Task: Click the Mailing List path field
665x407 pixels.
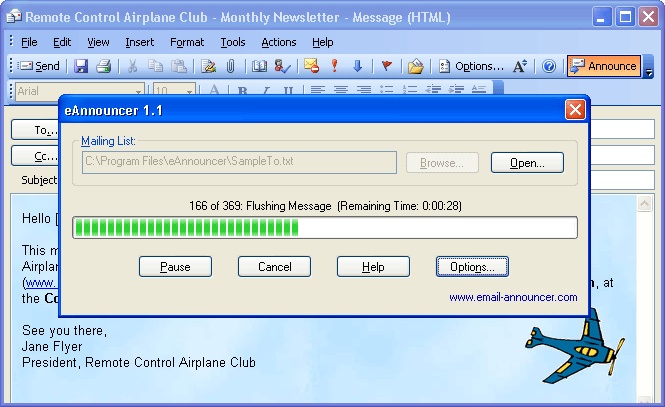Action: pyautogui.click(x=239, y=162)
